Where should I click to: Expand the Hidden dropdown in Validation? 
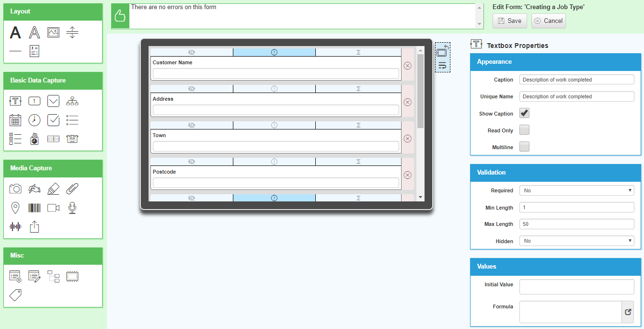pyautogui.click(x=576, y=241)
